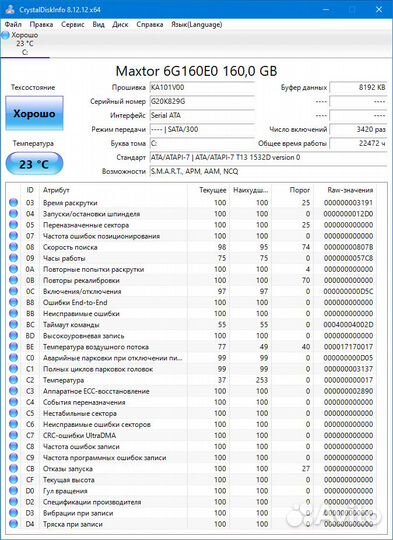This screenshot has width=393, height=540.
Task: Click status icon for 0A Повторные попытки раскрутки
Action: point(13,269)
